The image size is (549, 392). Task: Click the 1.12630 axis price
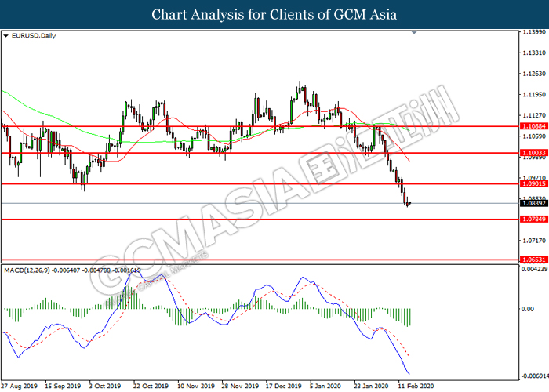pos(534,74)
